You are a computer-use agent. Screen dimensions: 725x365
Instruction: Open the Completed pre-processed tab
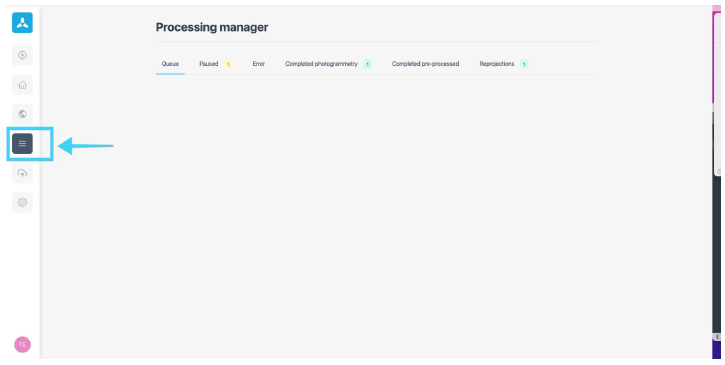coord(425,64)
